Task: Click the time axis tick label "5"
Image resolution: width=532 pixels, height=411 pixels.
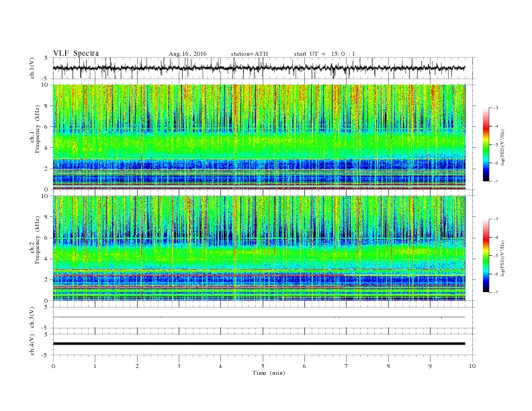Action: [x=263, y=366]
